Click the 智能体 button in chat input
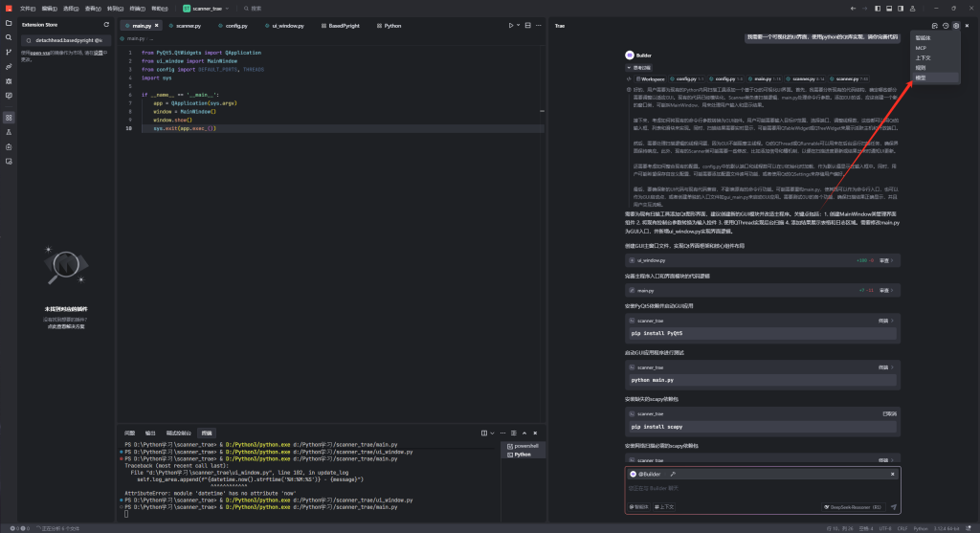980x533 pixels. (638, 507)
